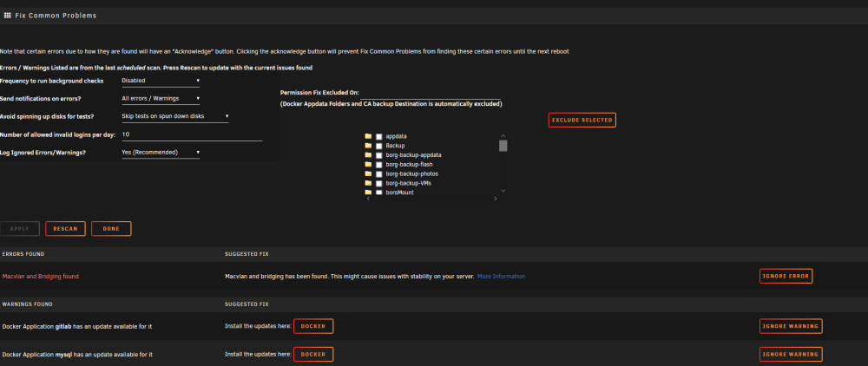Check the borgMount folder checkbox

coord(379,193)
